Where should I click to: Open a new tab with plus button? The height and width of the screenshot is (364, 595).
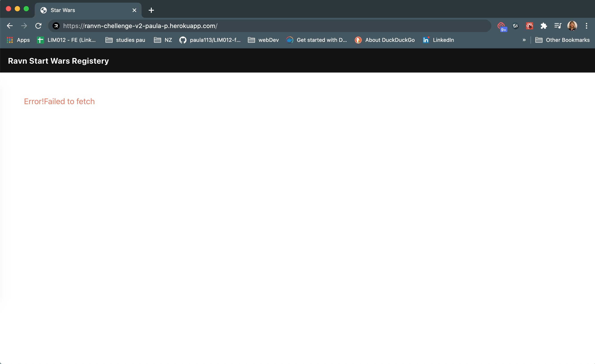point(151,10)
